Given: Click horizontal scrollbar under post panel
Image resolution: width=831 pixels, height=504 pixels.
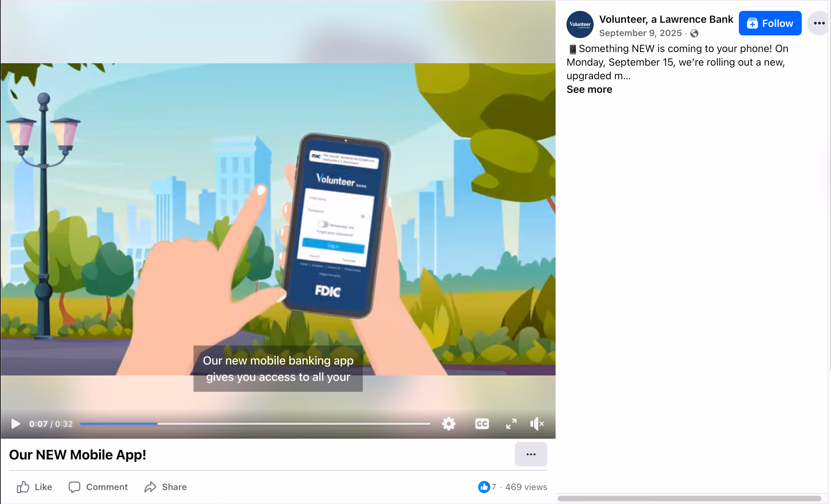Looking at the screenshot, I should (x=690, y=499).
